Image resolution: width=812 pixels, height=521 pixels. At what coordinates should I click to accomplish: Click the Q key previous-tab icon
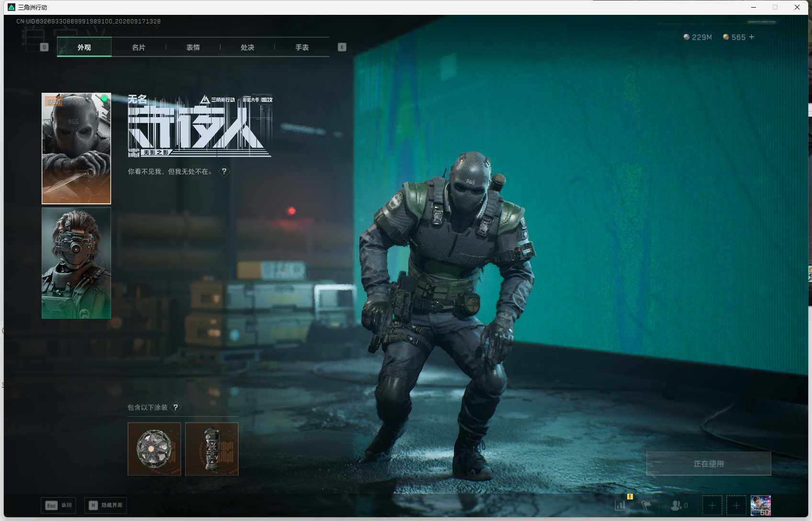click(44, 47)
